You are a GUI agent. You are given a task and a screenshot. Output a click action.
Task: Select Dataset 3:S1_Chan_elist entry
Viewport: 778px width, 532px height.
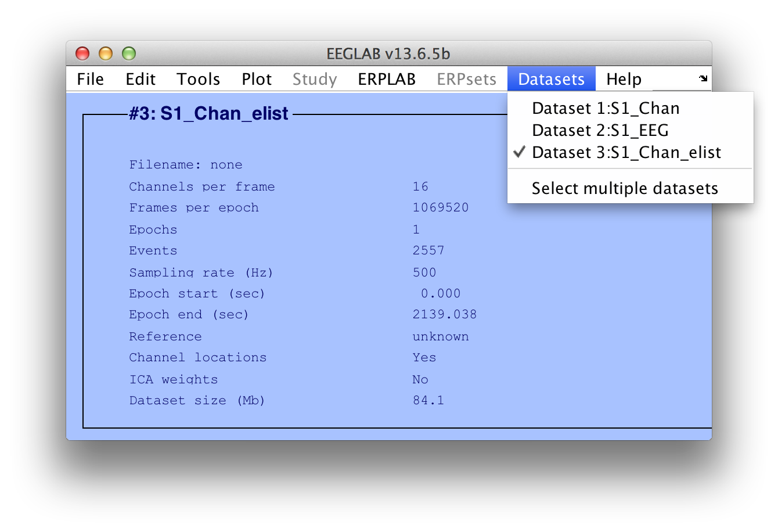point(631,153)
